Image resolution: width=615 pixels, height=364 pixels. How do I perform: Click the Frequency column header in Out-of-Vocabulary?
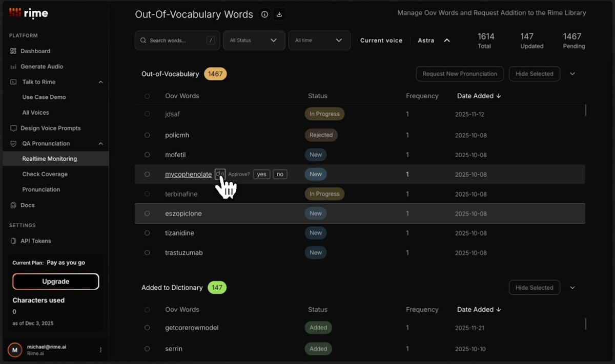pyautogui.click(x=422, y=96)
